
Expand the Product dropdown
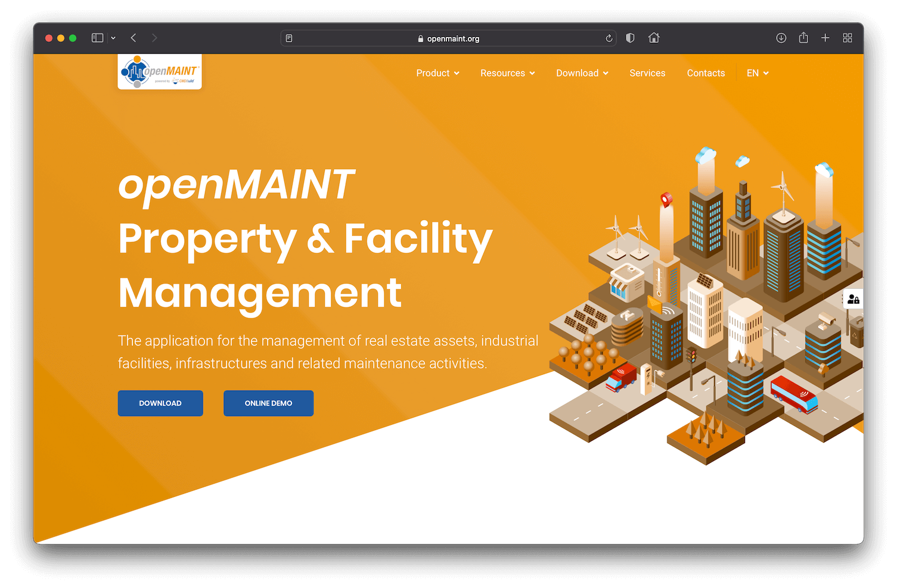coord(437,73)
